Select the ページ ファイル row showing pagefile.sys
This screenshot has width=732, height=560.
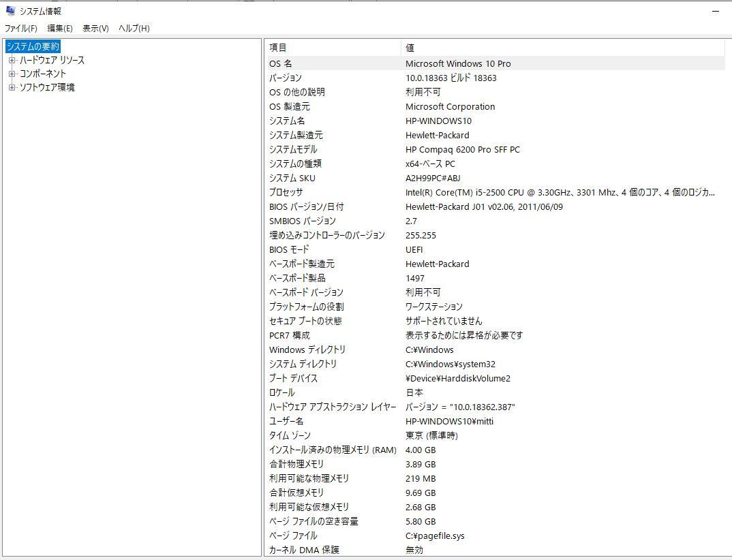point(293,535)
